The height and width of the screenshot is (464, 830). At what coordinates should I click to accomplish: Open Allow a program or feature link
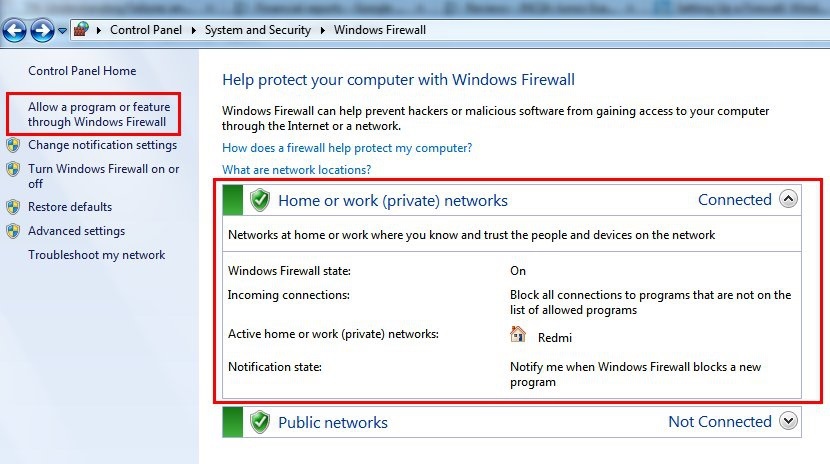point(98,114)
